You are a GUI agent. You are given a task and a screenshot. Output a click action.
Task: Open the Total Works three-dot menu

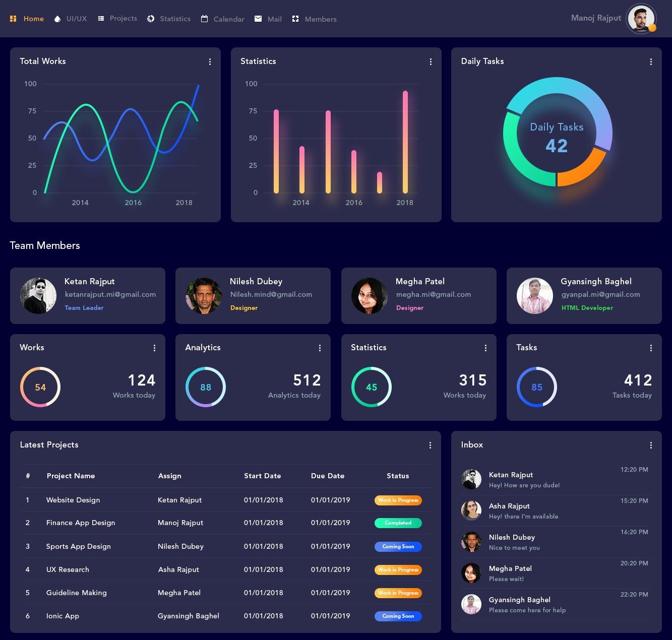(x=210, y=61)
